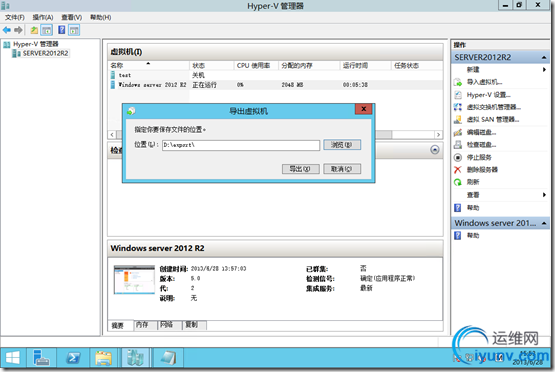The width and height of the screenshot is (555, 372).
Task: Launch PowerShell from the taskbar
Action: point(73,357)
